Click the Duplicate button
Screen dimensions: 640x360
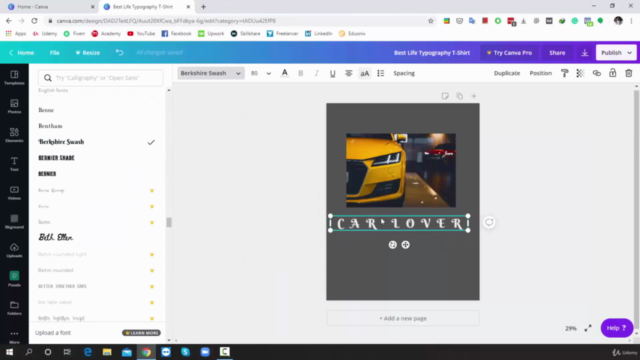point(507,73)
